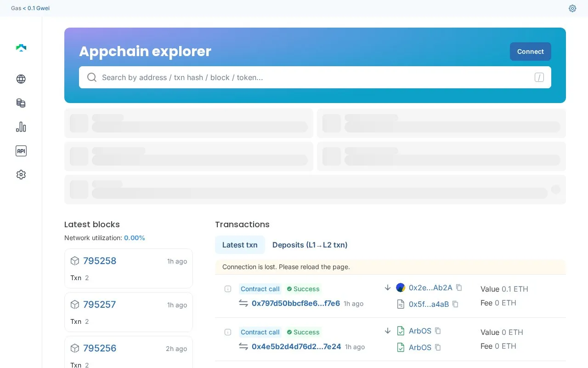
Task: Click the 0x2e...Ab2A identicon avatar
Action: tap(401, 287)
